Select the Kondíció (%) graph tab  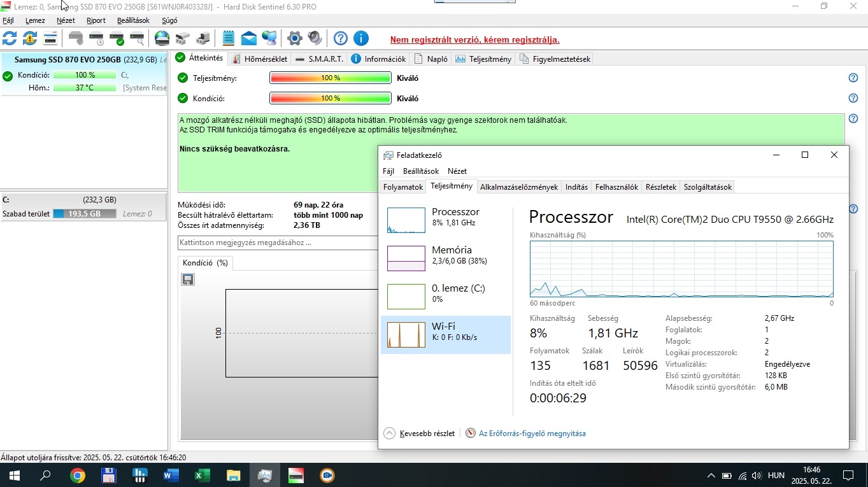point(205,263)
